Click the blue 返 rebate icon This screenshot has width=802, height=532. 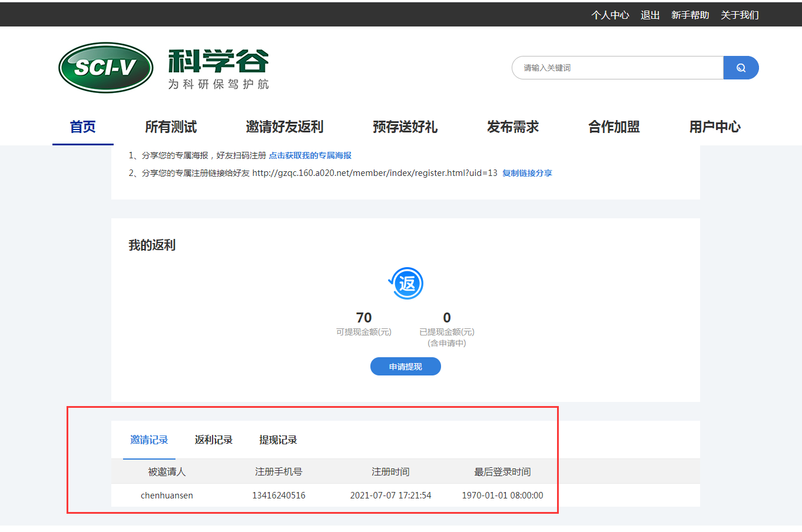406,284
